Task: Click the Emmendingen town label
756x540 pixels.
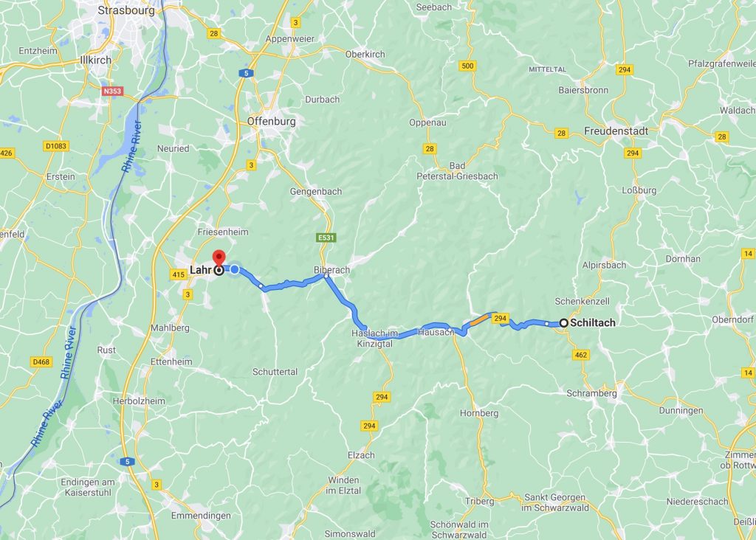Action: (201, 516)
